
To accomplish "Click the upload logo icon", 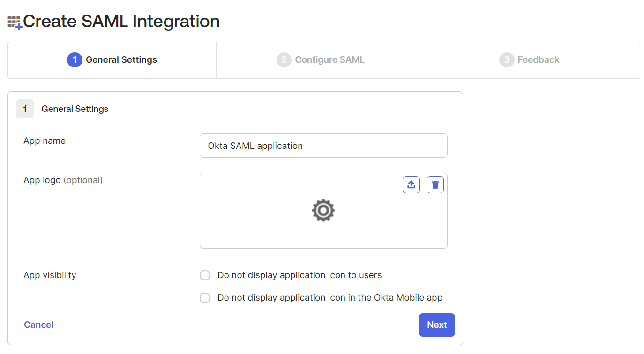I will tap(411, 184).
